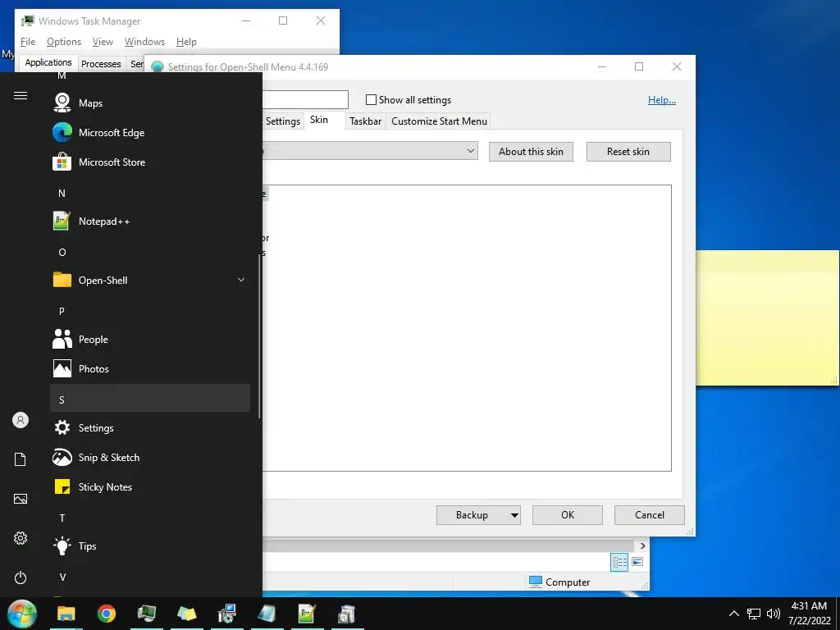Expand the Start menu hamburger button
The height and width of the screenshot is (630, 840).
click(x=21, y=95)
